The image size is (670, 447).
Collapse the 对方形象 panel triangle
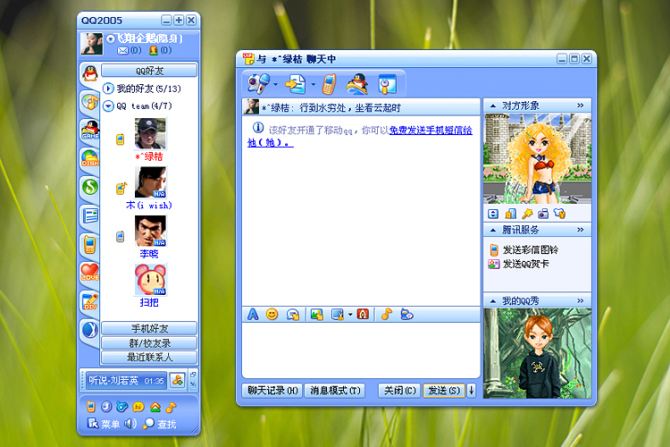click(493, 106)
